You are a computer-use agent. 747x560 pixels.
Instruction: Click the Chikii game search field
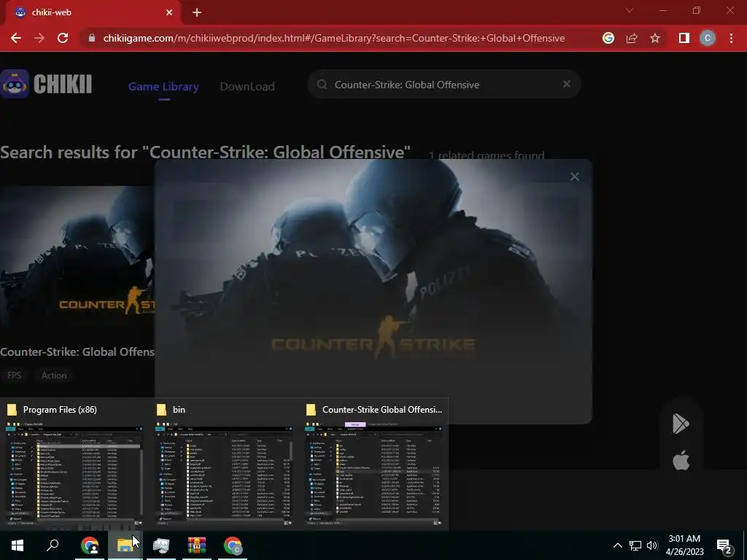click(444, 85)
